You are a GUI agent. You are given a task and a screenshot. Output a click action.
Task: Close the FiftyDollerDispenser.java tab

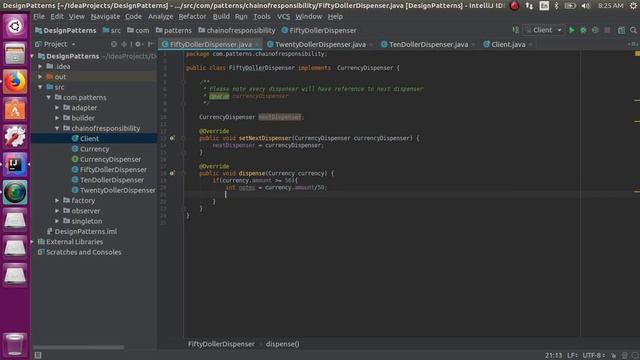pos(257,44)
